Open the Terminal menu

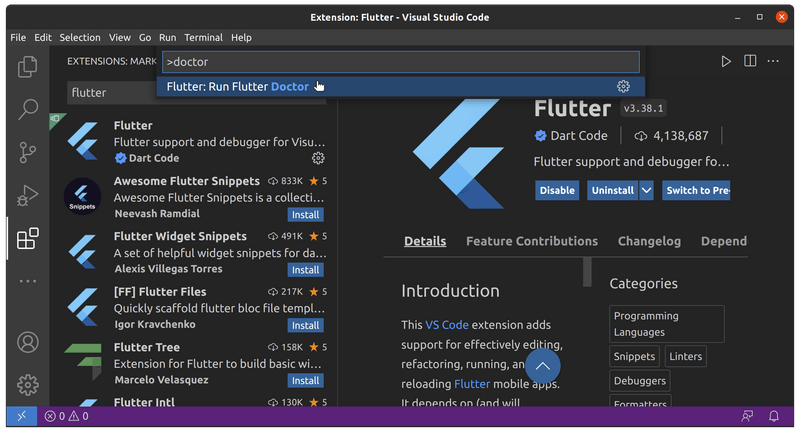(203, 37)
